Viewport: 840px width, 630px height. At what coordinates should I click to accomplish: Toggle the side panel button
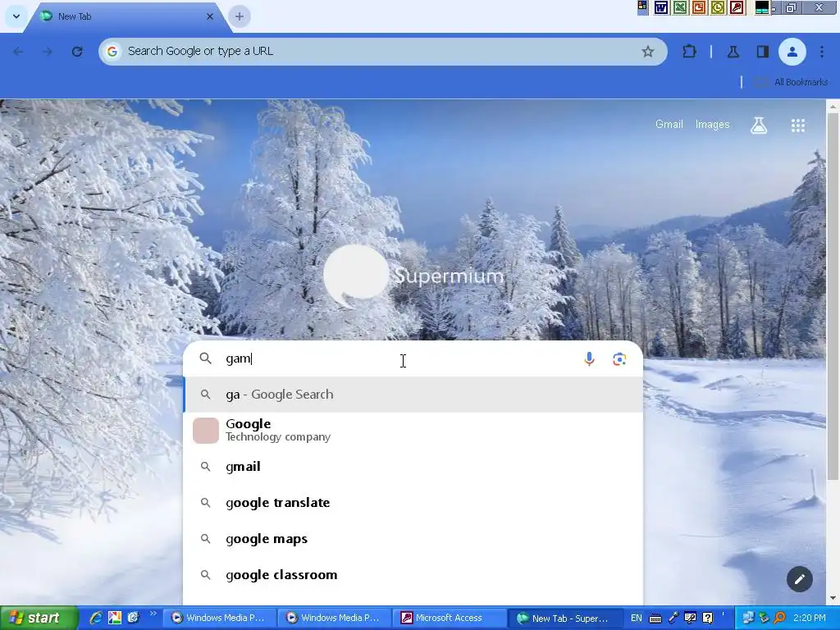point(762,52)
